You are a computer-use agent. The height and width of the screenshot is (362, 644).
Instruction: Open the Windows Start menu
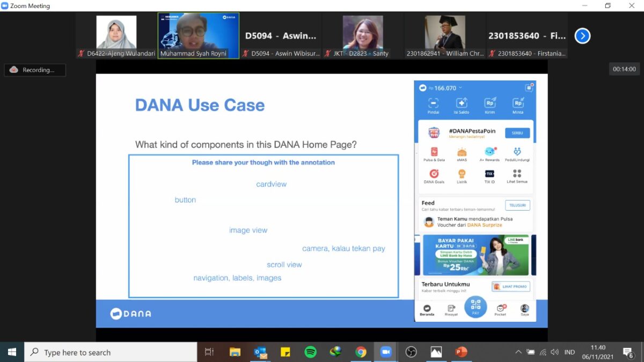click(12, 352)
